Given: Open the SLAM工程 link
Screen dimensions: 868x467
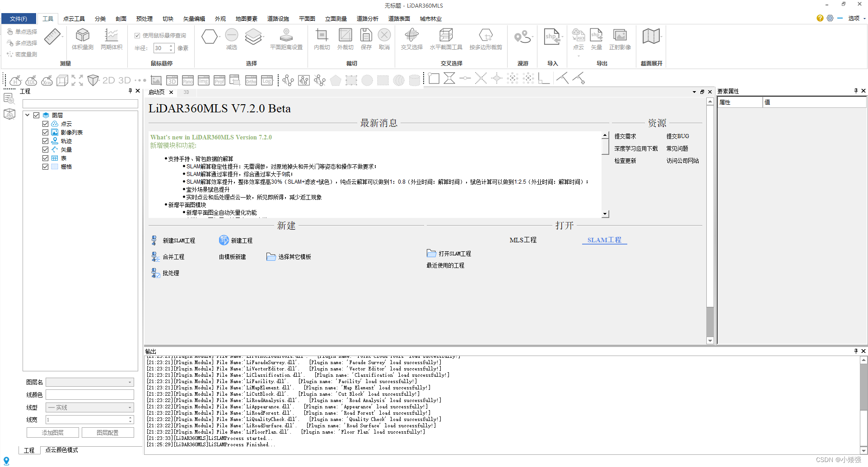Looking at the screenshot, I should [604, 240].
